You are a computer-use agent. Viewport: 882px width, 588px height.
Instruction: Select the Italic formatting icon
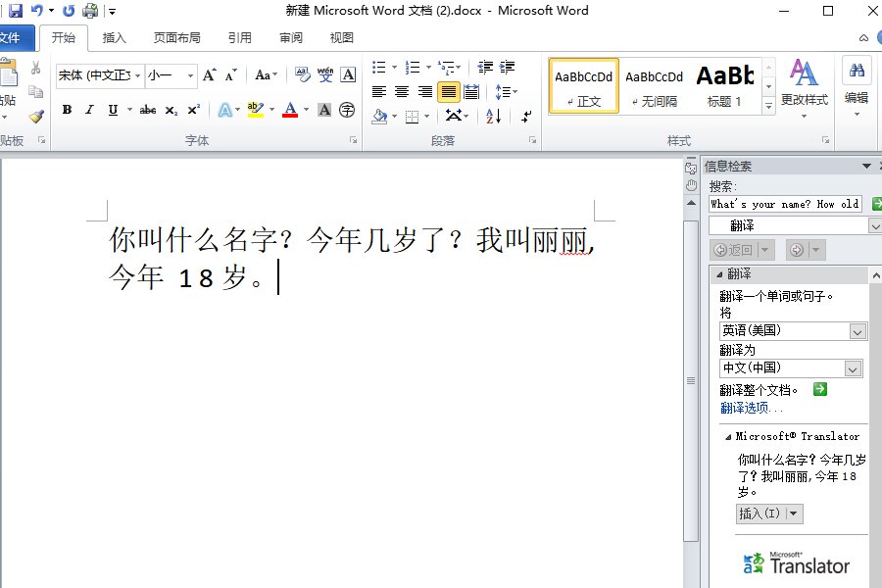(89, 109)
